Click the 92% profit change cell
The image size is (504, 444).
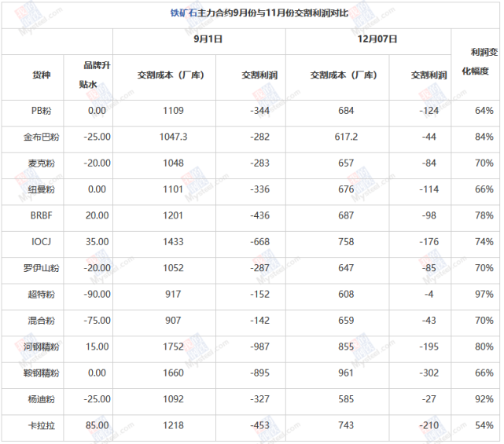tap(484, 399)
